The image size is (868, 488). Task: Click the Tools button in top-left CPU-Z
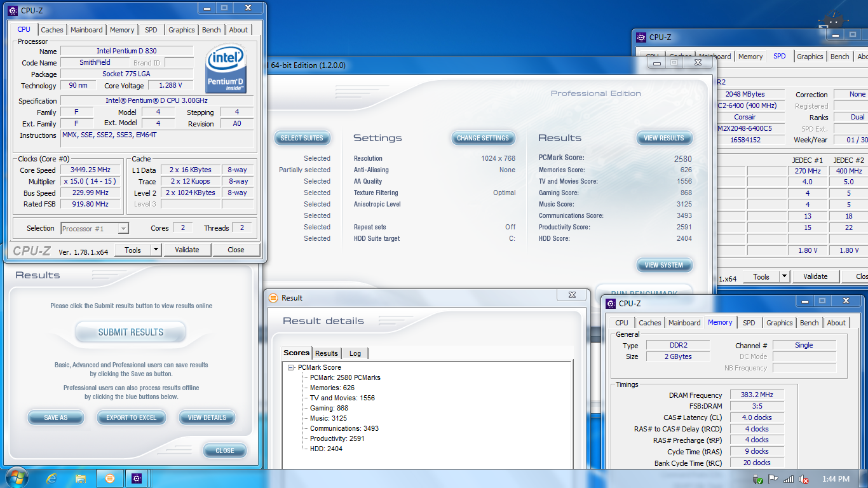tap(133, 250)
